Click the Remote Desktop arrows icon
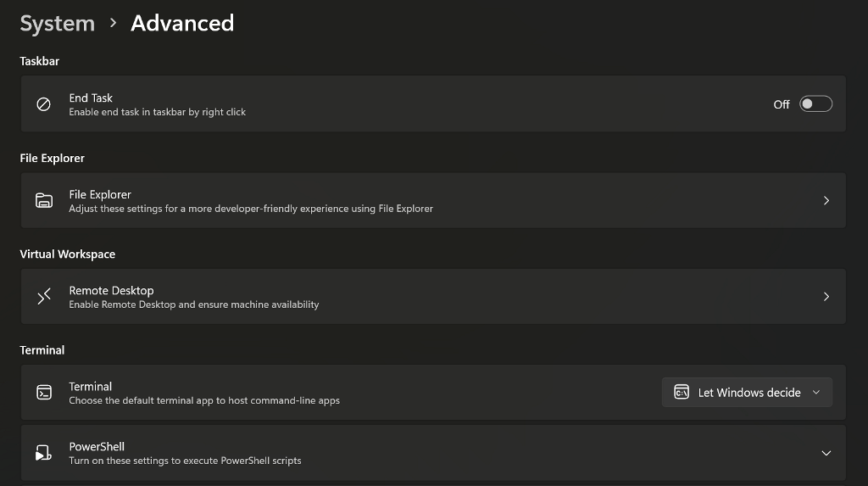Image resolution: width=868 pixels, height=486 pixels. [44, 297]
